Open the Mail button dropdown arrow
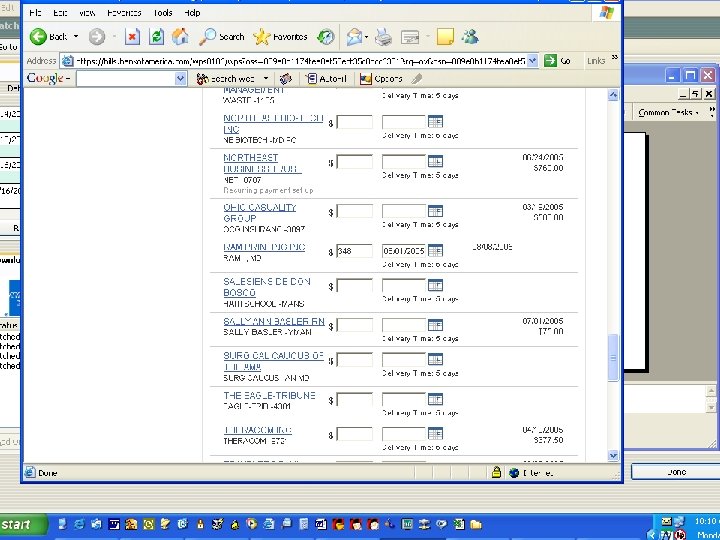 tap(366, 37)
